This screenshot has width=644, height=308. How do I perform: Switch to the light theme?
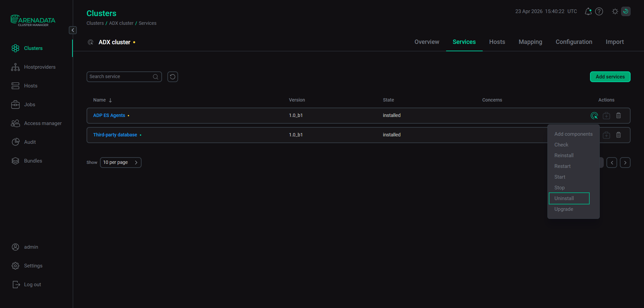pos(615,11)
